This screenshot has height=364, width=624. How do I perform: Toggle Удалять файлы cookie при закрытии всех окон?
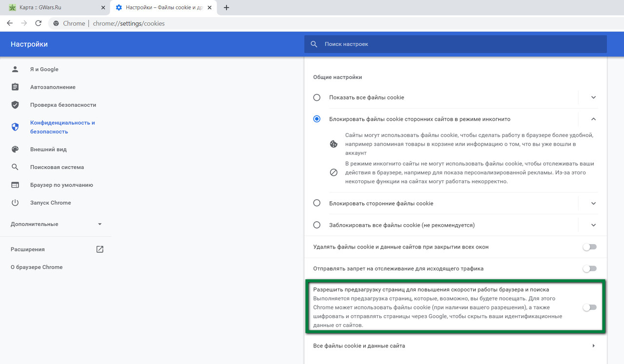pyautogui.click(x=589, y=247)
